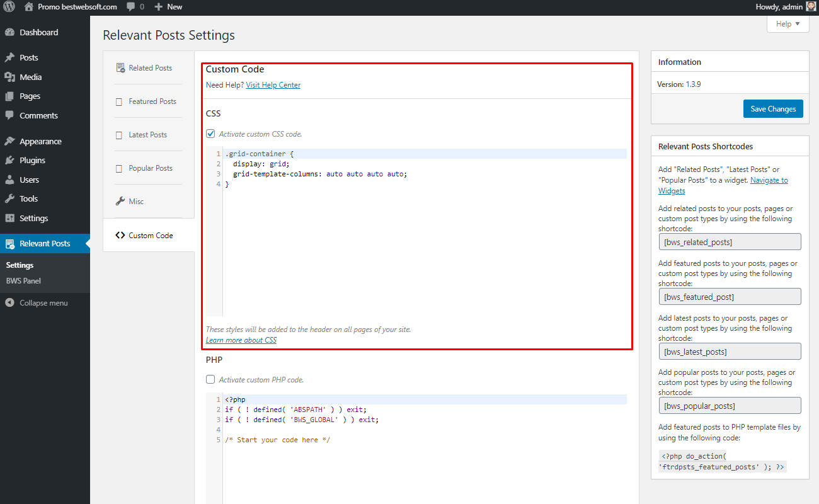Open Tools via the wrench icon
The height and width of the screenshot is (504, 819).
(9, 199)
